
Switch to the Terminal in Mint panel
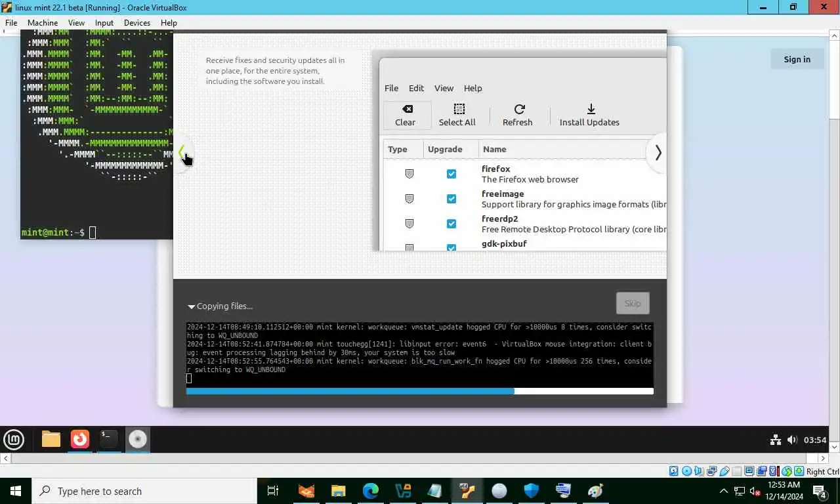click(x=109, y=439)
